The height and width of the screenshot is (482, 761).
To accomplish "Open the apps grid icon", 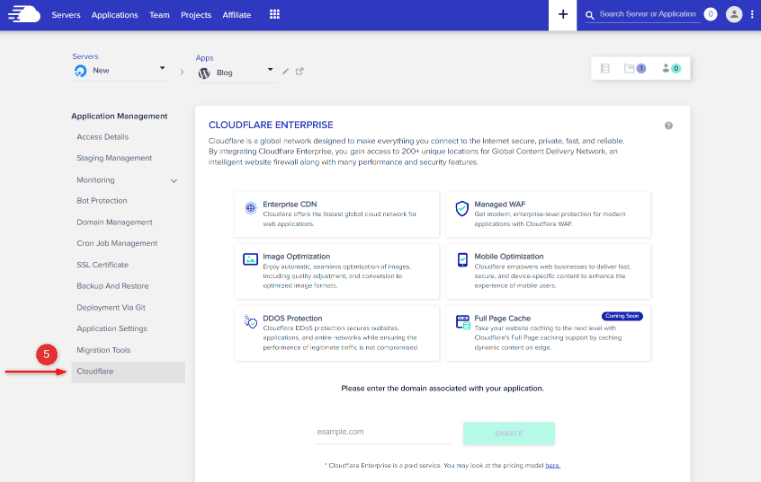I will pyautogui.click(x=275, y=15).
